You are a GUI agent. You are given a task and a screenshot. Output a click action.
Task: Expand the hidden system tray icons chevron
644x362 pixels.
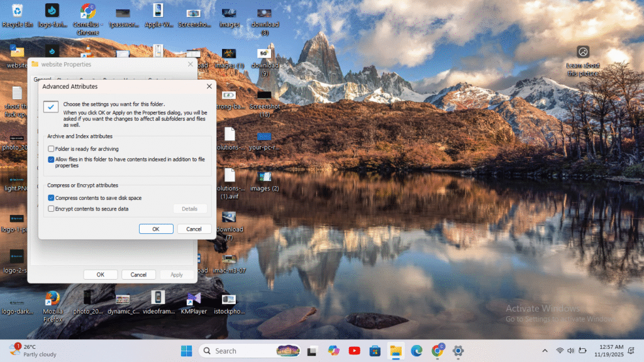545,351
